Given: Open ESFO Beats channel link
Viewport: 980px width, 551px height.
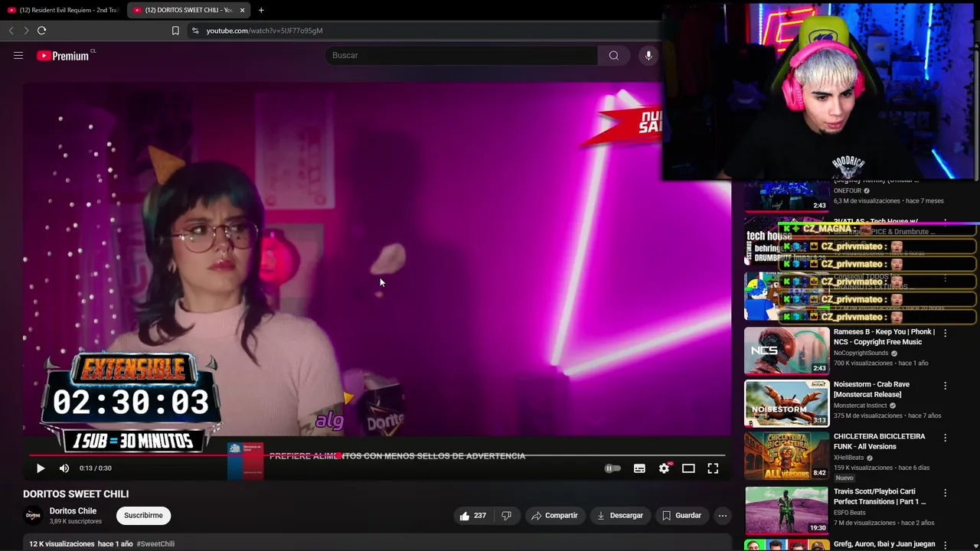Looking at the screenshot, I should pos(848,513).
